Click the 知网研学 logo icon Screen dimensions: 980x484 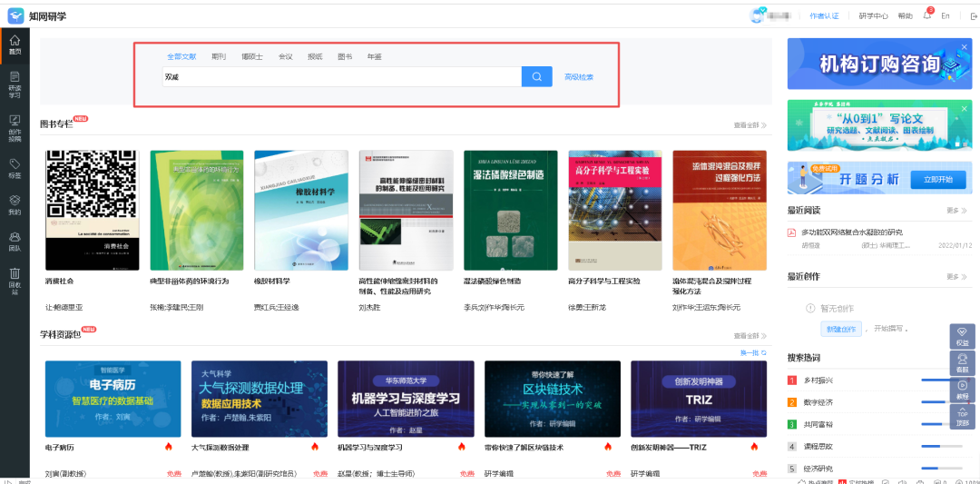point(15,16)
